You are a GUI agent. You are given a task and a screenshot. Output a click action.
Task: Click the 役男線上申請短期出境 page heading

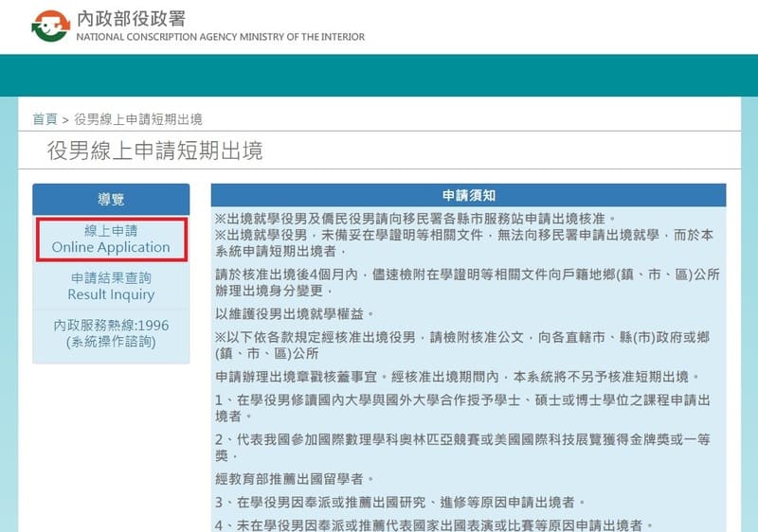[x=155, y=151]
